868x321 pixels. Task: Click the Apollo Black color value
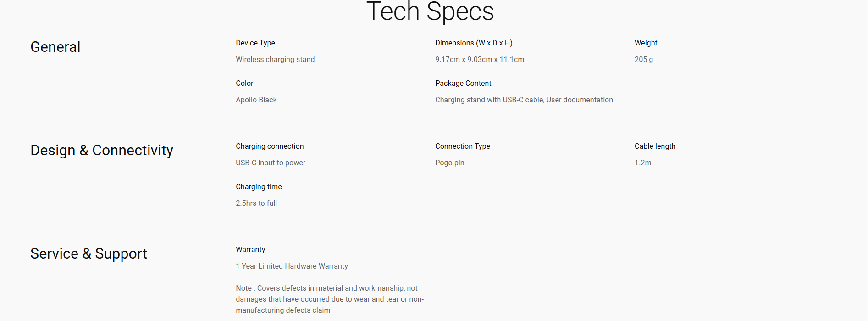coord(256,100)
